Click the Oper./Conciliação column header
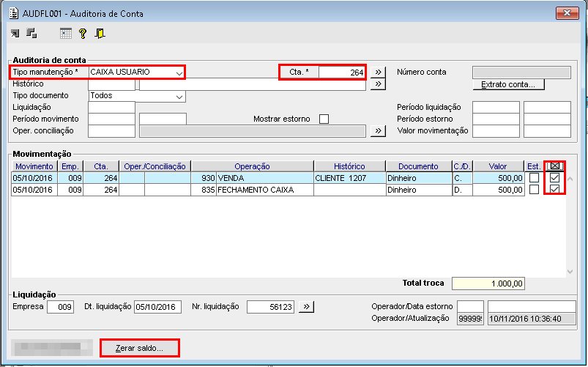Image resolution: width=588 pixels, height=367 pixels. (155, 166)
